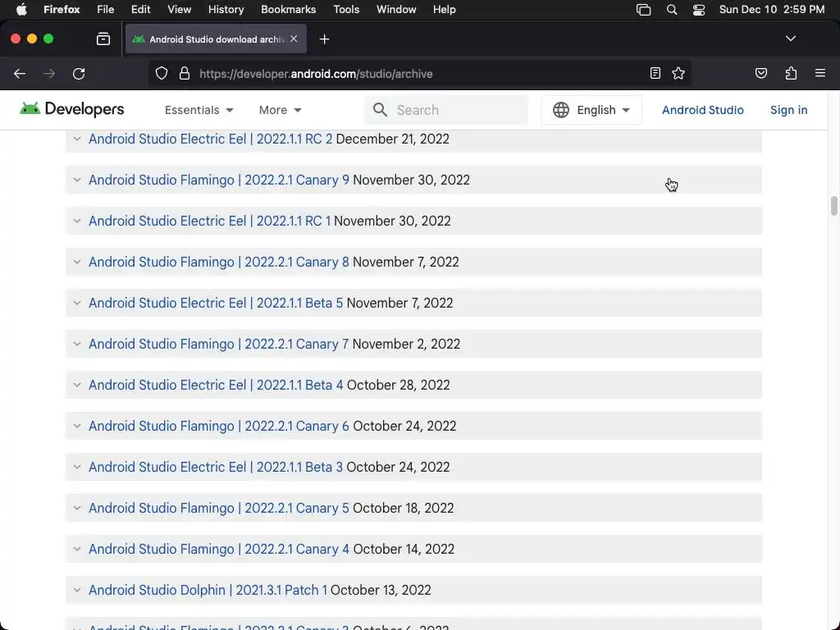Open macOS Spotlight search icon
840x630 pixels.
[x=672, y=10]
